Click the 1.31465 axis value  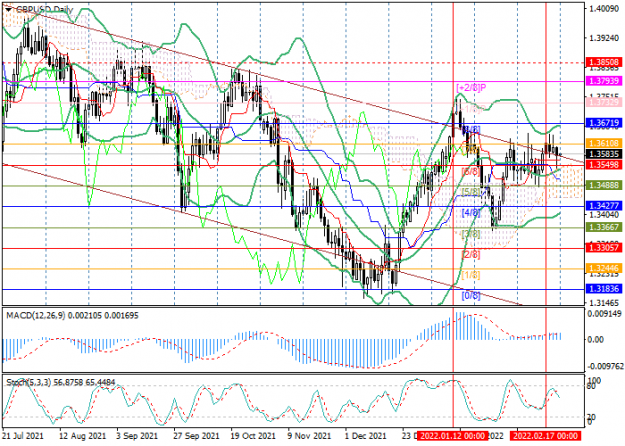[x=604, y=303]
